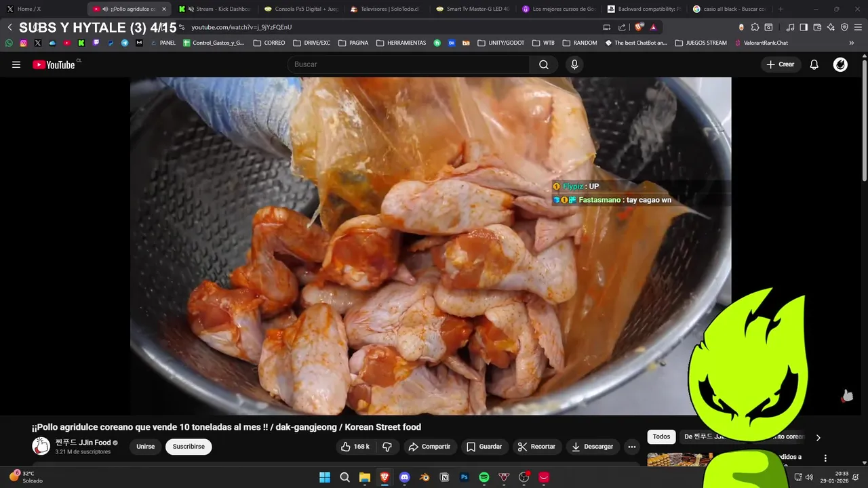Image resolution: width=868 pixels, height=488 pixels.
Task: Click the Descargar button
Action: 592,447
